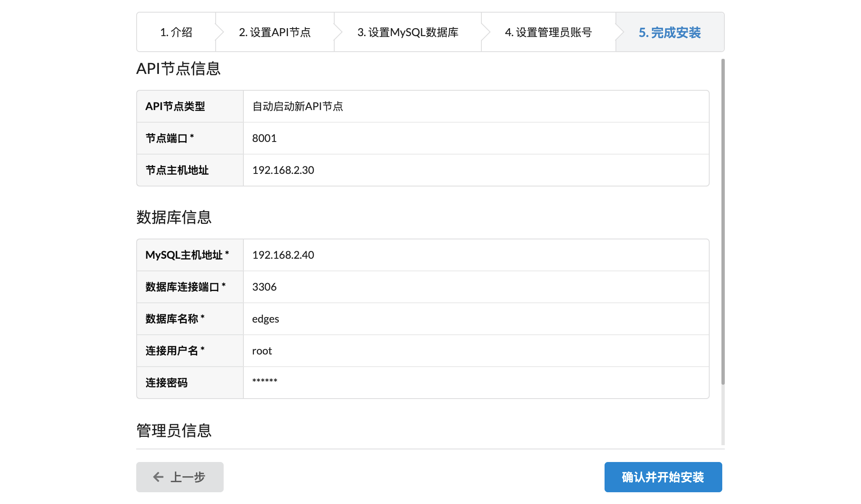This screenshot has width=861, height=504.
Task: Click the address 192.168.2.30
Action: [x=283, y=170]
